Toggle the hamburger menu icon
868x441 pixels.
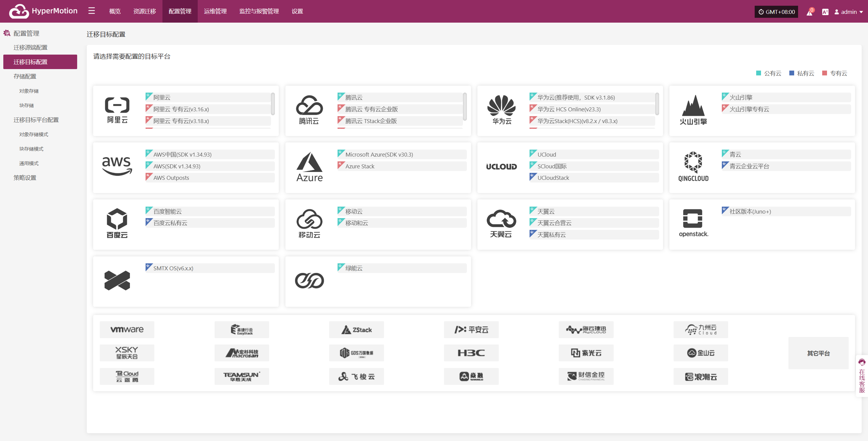click(x=92, y=11)
